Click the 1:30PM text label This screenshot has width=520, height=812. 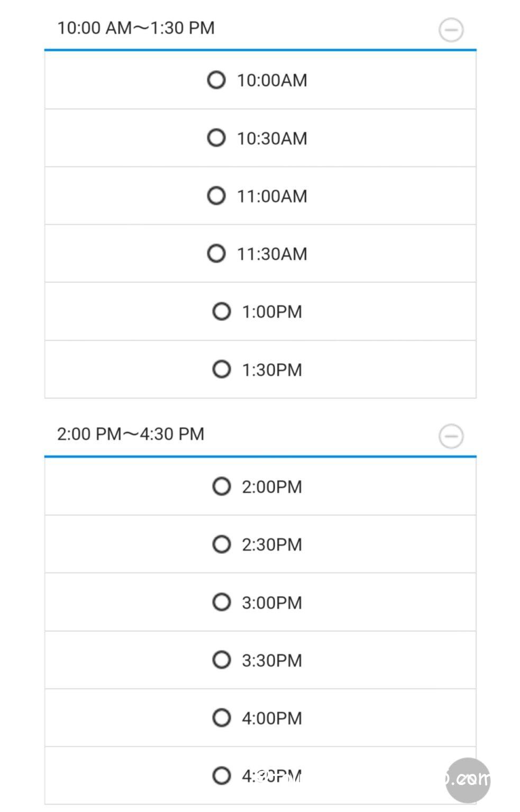[x=272, y=370]
